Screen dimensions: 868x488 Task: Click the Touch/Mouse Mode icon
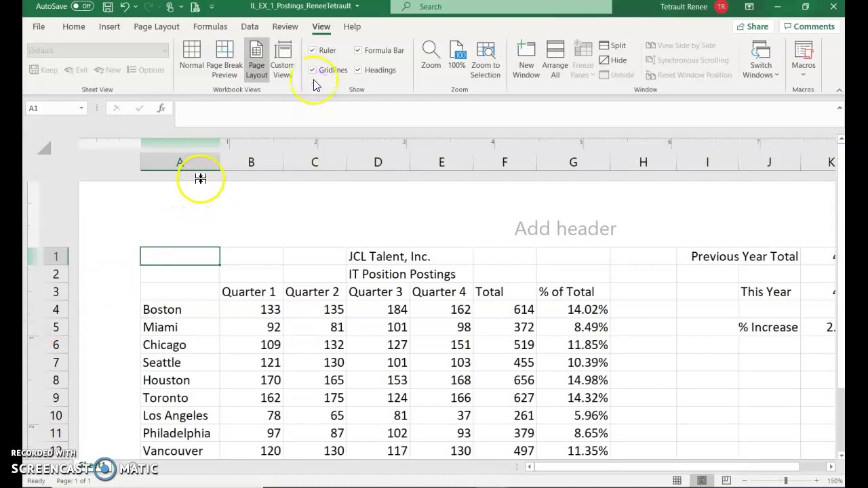click(x=170, y=7)
